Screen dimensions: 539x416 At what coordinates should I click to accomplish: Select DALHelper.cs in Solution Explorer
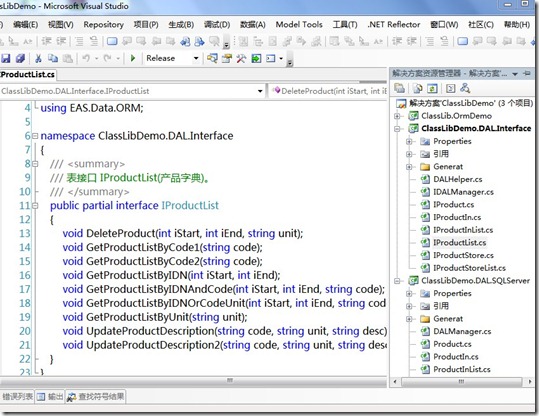457,179
